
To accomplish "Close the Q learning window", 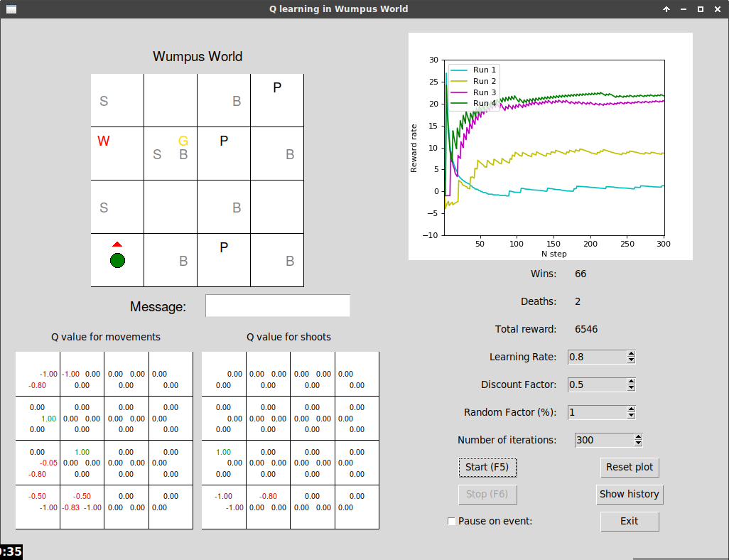I will [x=718, y=9].
